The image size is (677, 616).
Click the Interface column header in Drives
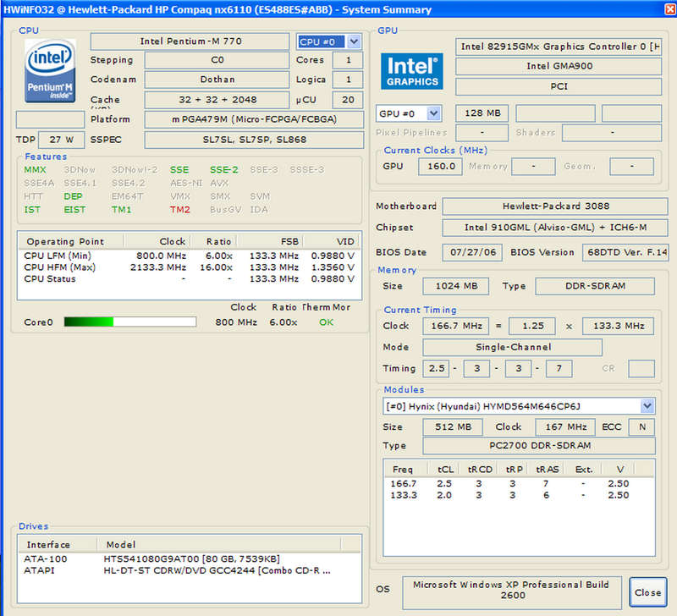coord(58,544)
